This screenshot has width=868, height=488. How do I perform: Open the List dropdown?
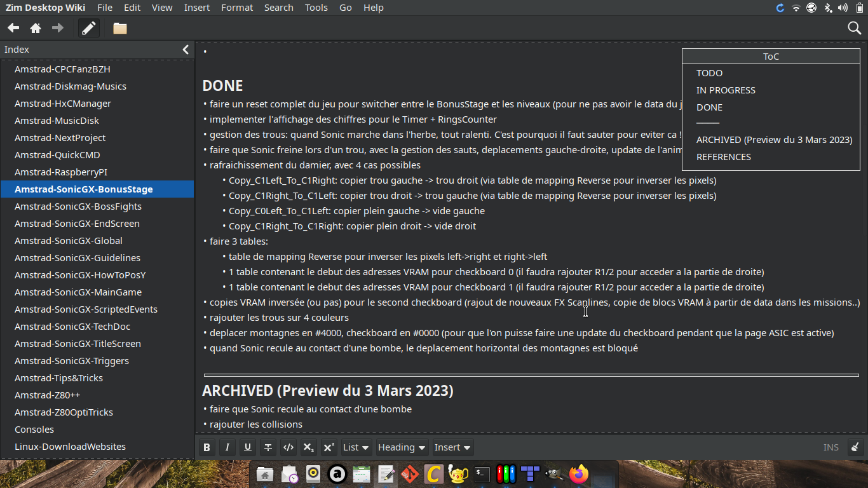click(356, 447)
